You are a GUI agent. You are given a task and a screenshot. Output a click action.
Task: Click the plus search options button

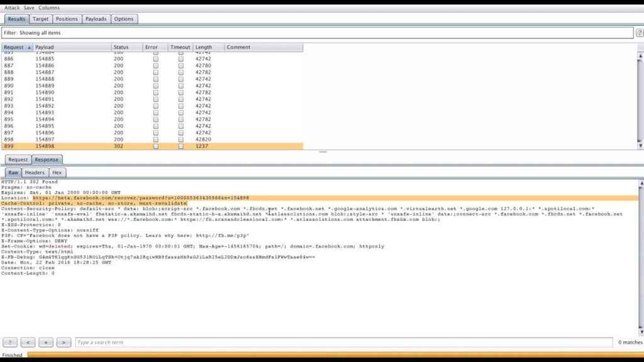pos(45,343)
